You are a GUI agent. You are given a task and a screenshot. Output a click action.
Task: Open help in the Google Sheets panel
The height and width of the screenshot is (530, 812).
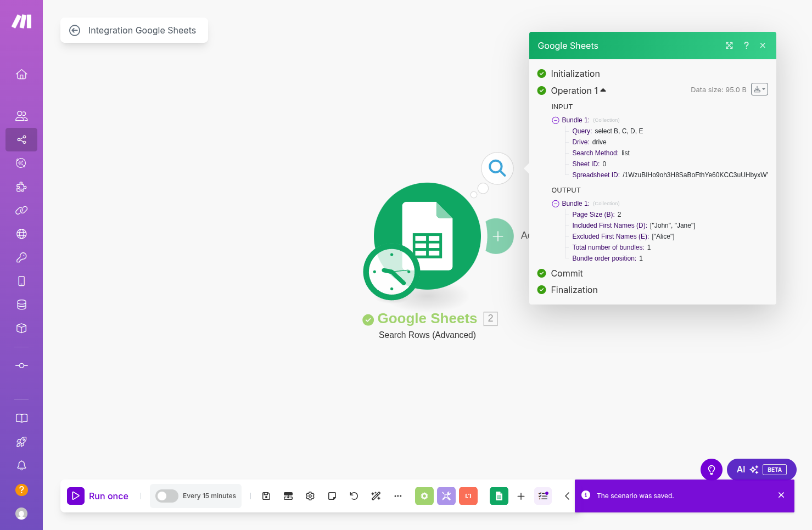click(746, 46)
